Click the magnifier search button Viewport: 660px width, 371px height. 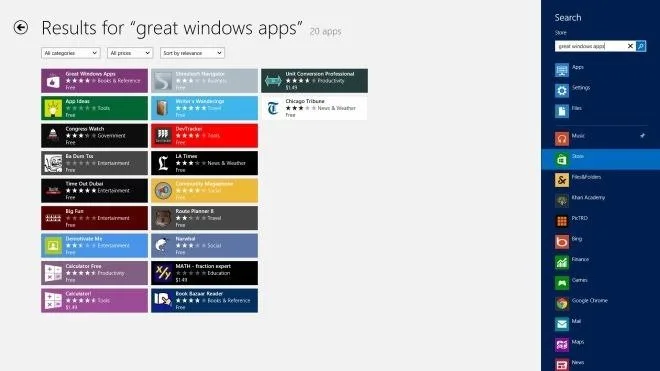pyautogui.click(x=641, y=46)
